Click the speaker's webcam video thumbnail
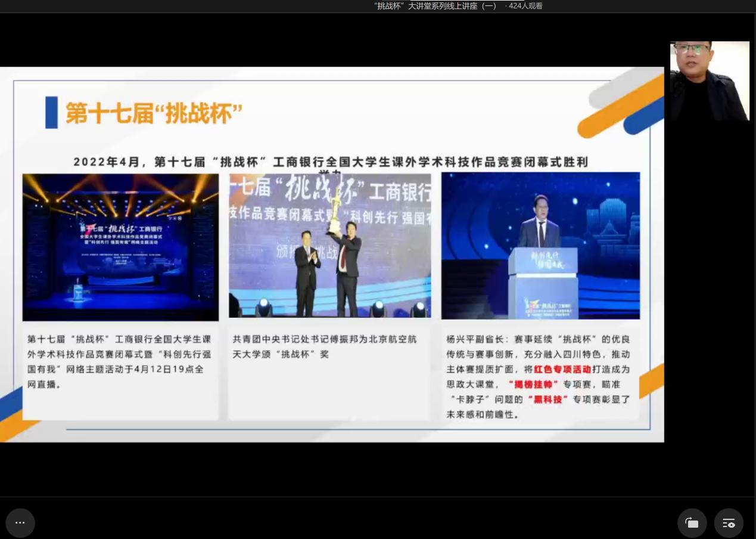Viewport: 756px width, 539px height. (709, 81)
